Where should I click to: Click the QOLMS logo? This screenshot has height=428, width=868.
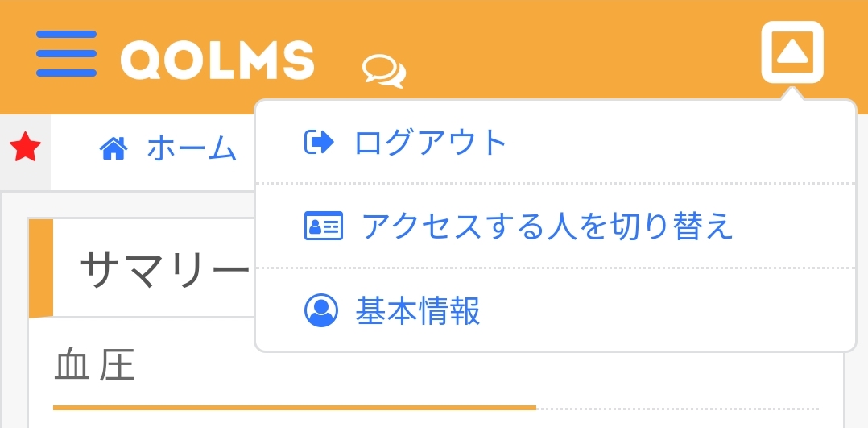pyautogui.click(x=217, y=60)
